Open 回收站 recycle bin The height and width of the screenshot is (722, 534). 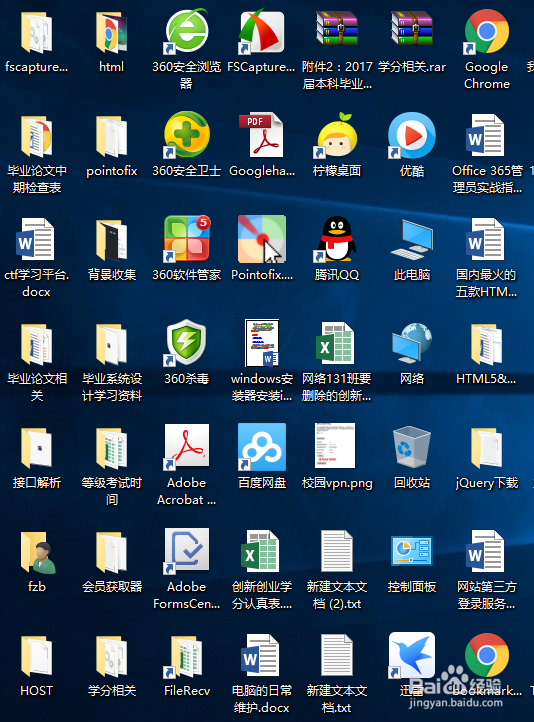pos(412,448)
